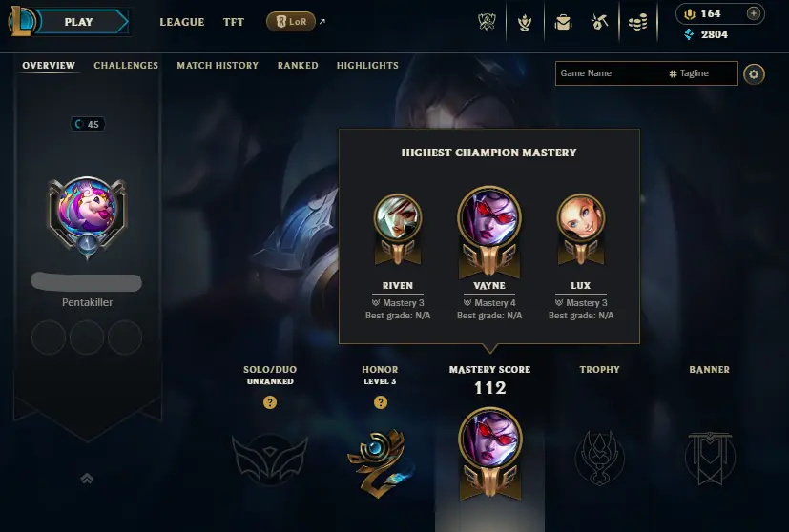The width and height of the screenshot is (789, 532).
Task: Switch to the Challenges tab
Action: [126, 66]
